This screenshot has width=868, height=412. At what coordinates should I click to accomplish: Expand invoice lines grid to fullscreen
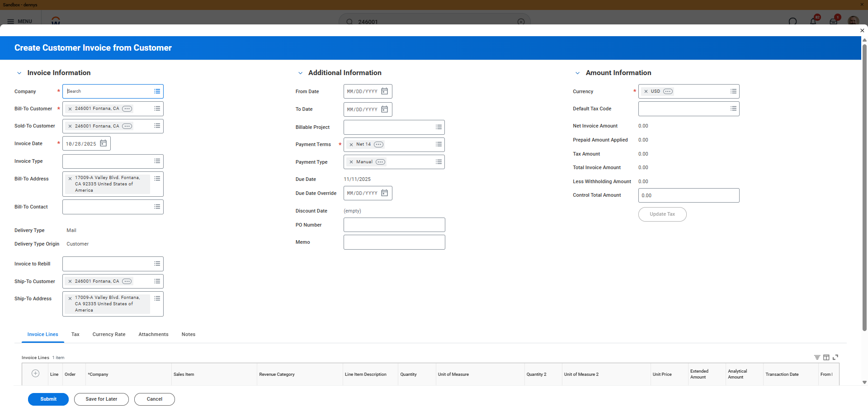pyautogui.click(x=835, y=357)
